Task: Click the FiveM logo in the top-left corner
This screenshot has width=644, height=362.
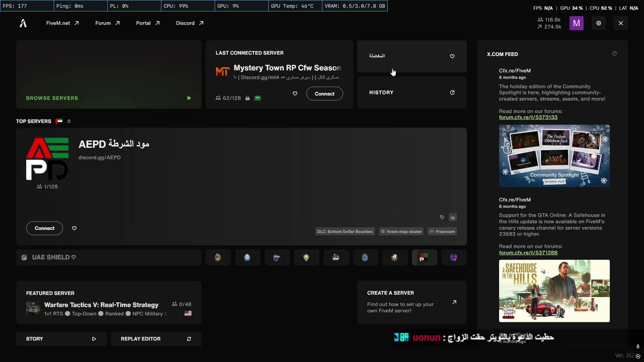Action: (23, 23)
